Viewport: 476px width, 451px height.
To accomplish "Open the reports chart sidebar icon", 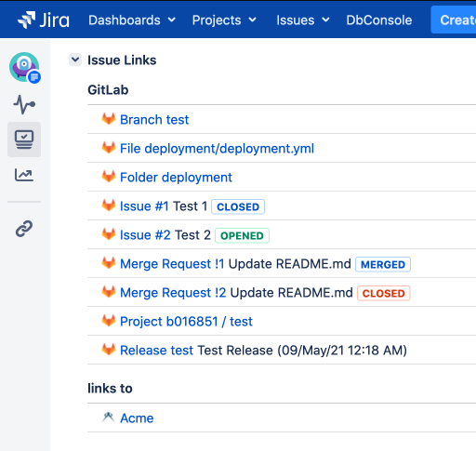I will [x=24, y=175].
